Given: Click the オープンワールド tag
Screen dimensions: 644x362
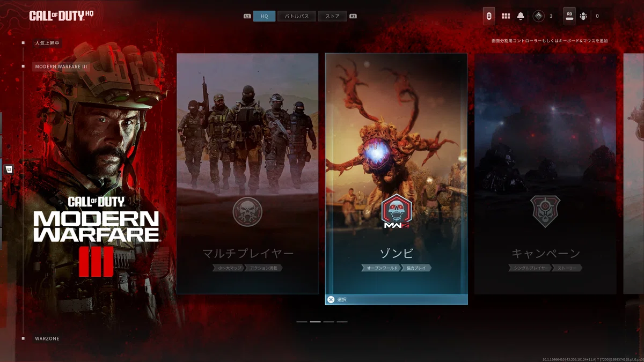Looking at the screenshot, I should 380,268.
